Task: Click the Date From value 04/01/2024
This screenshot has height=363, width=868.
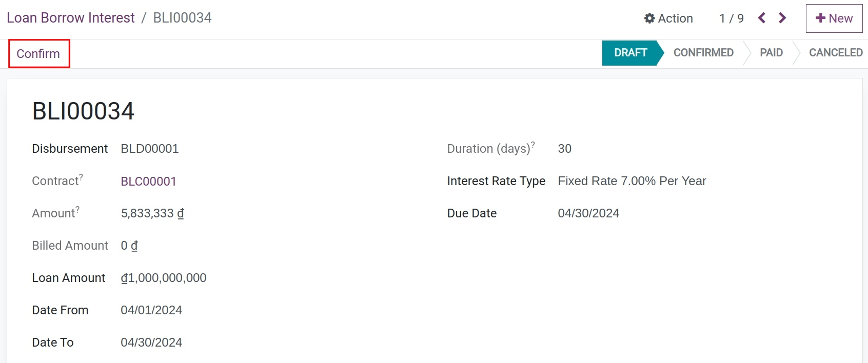Action: [x=151, y=310]
